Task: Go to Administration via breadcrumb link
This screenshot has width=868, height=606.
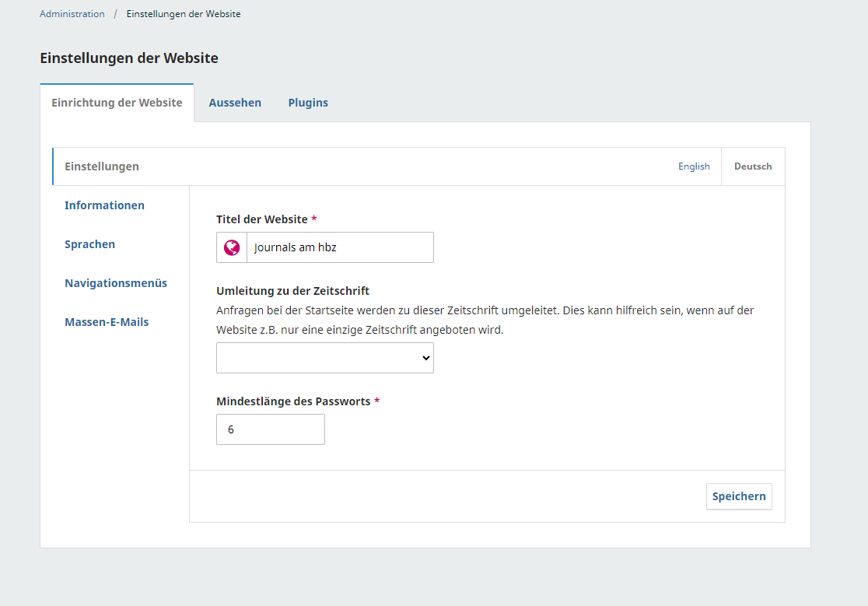Action: (x=72, y=14)
